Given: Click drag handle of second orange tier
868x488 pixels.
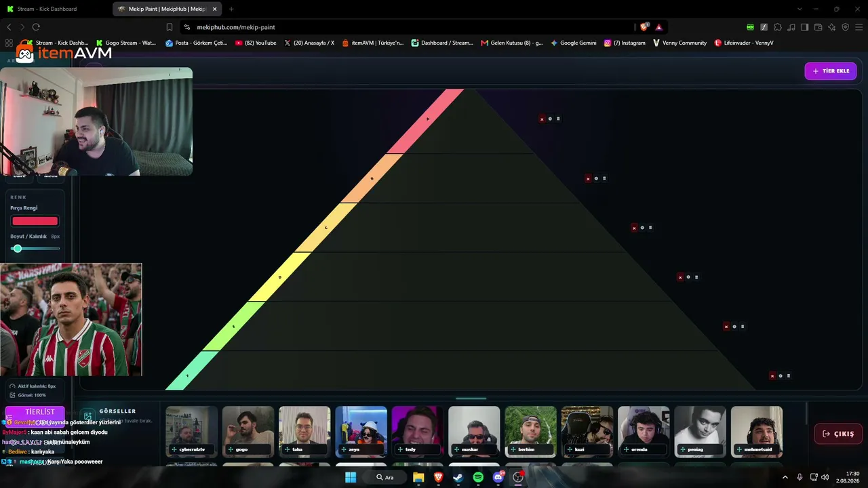Looking at the screenshot, I should click(604, 179).
